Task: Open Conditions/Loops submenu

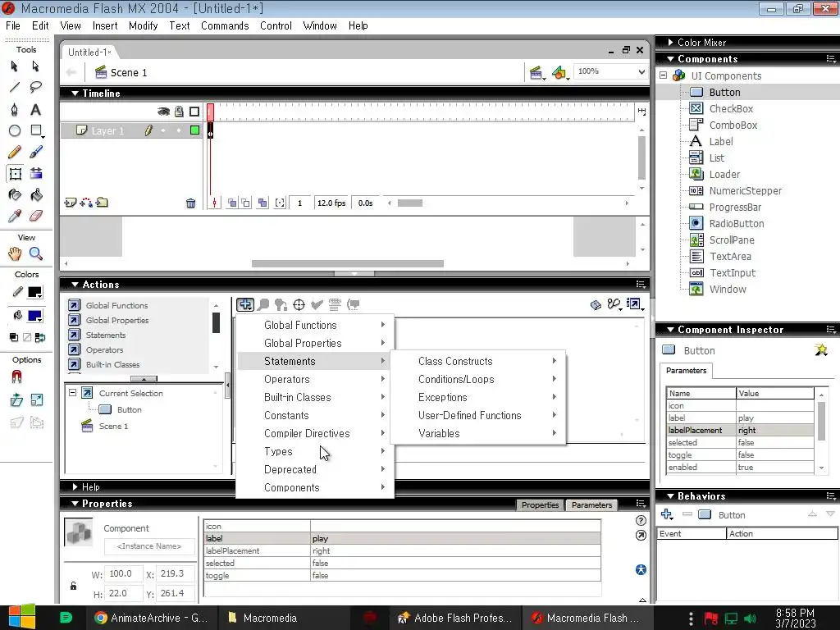Action: 478,379
